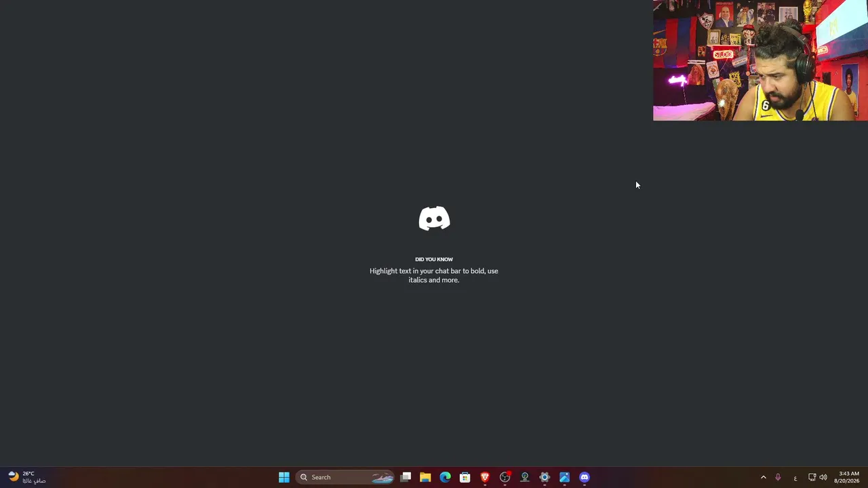Switch to Discord on the taskbar
The height and width of the screenshot is (488, 868).
click(585, 477)
